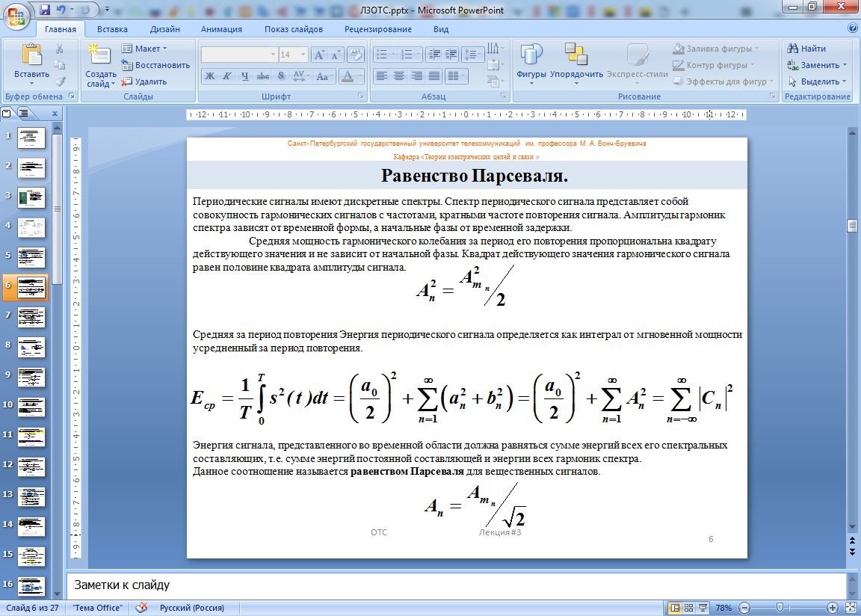Switch to the Анимация tab
The image size is (861, 616).
coord(221,29)
